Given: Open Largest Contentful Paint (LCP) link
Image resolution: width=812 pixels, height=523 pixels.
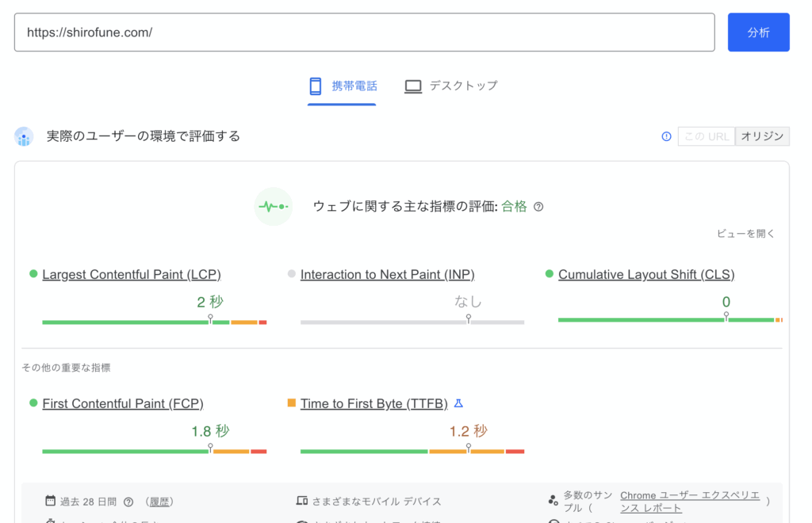Looking at the screenshot, I should (x=132, y=274).
